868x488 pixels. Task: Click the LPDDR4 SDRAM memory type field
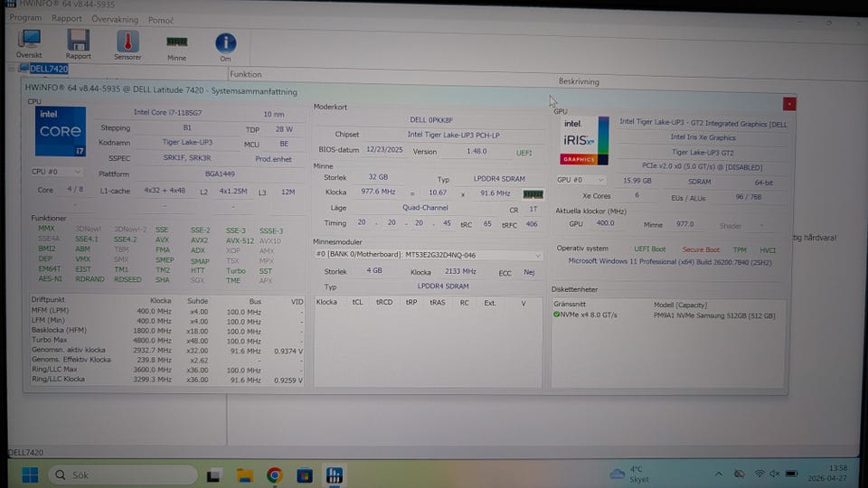[x=499, y=179]
